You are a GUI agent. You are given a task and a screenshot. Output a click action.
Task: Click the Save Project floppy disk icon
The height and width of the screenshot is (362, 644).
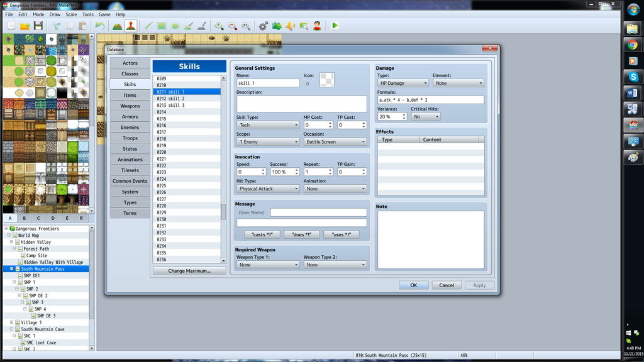tap(38, 26)
